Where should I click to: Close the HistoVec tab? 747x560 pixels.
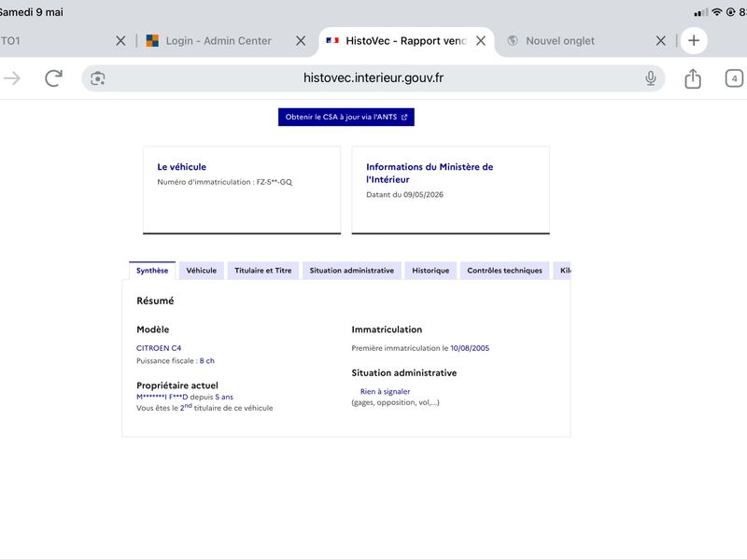coord(481,41)
